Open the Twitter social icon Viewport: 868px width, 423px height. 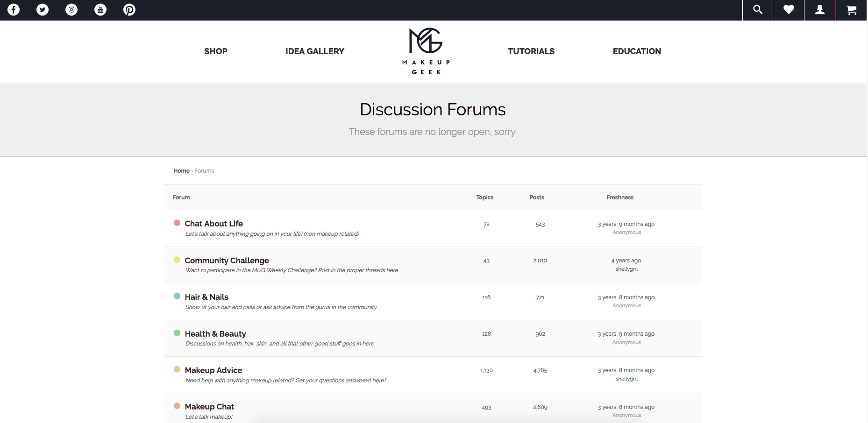pyautogui.click(x=43, y=9)
